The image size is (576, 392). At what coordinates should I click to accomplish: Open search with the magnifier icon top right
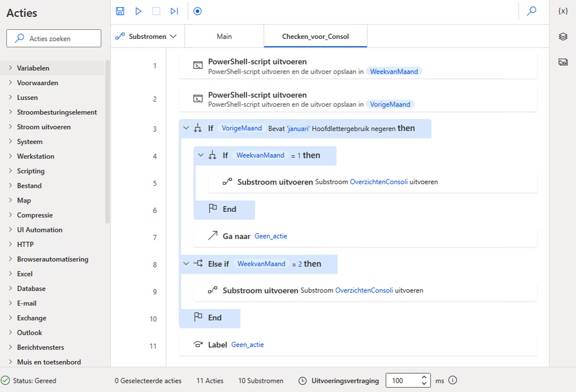(x=532, y=11)
